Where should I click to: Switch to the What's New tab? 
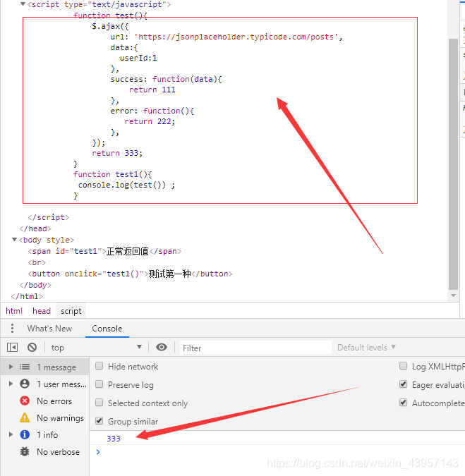click(49, 329)
